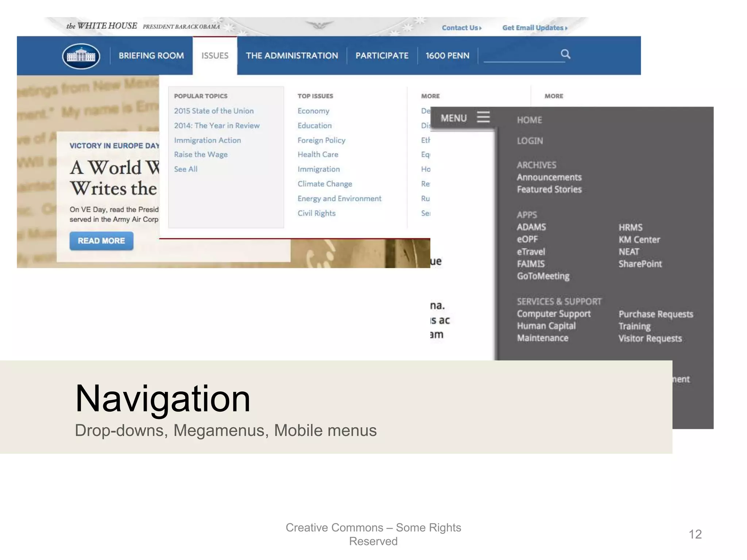Open the Climate Change issue

click(325, 184)
